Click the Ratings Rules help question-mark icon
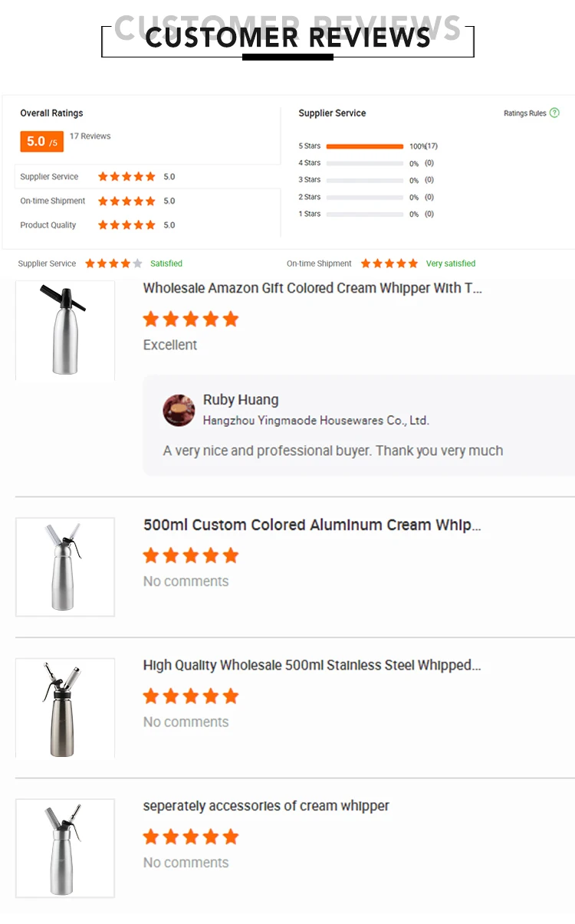The width and height of the screenshot is (575, 924). point(555,113)
